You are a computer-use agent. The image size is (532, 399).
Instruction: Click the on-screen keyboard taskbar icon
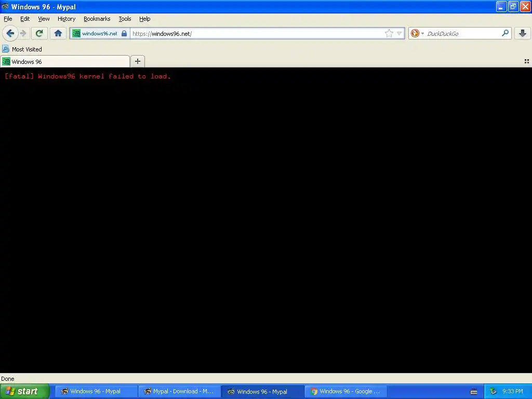click(x=474, y=392)
